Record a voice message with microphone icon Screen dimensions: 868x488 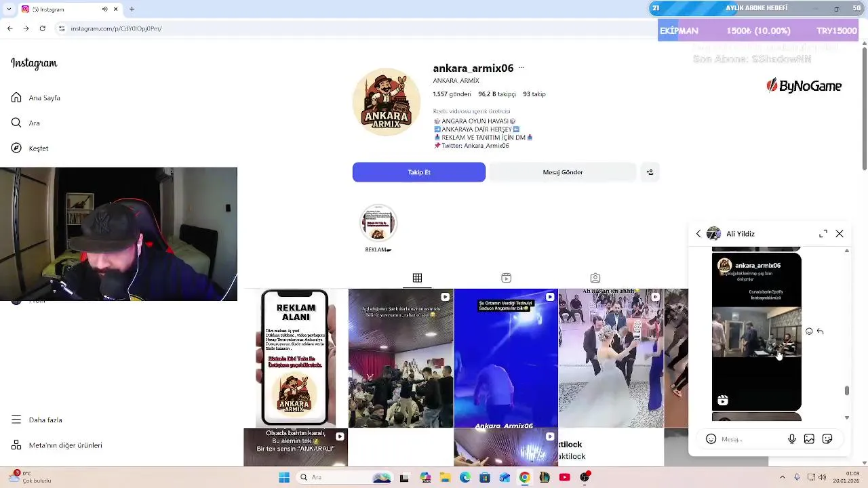click(x=792, y=439)
